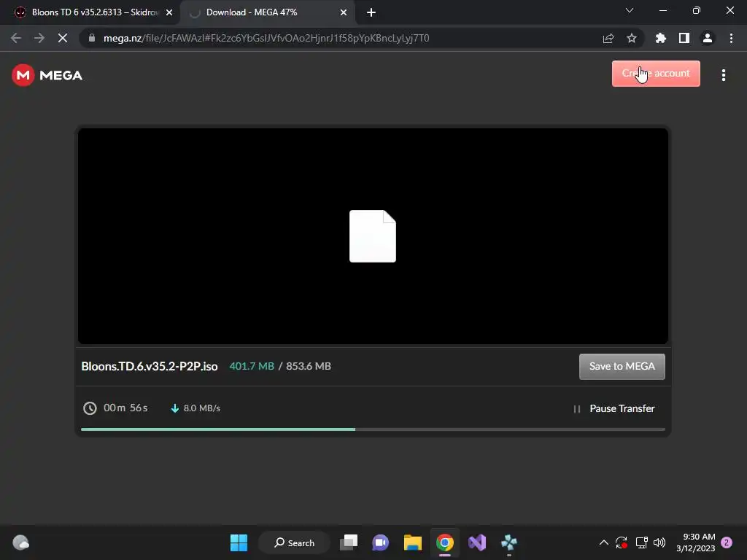Open the tab search dropdown
The image size is (747, 560).
[630, 10]
